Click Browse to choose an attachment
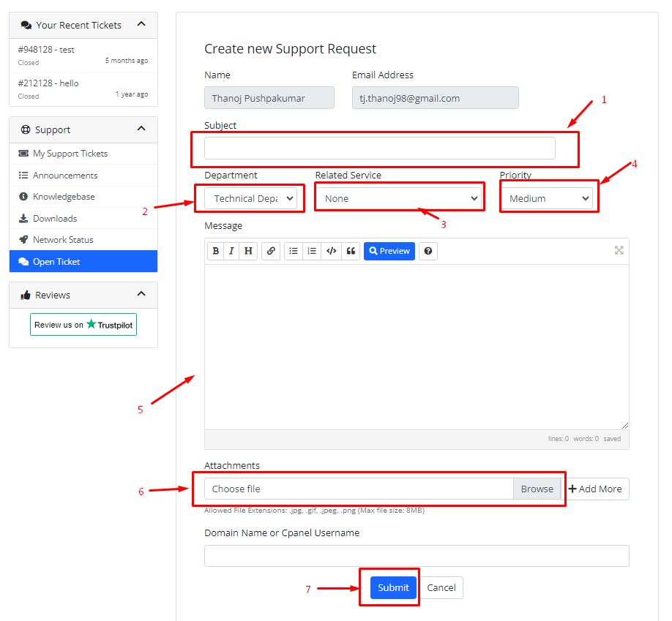Image resolution: width=672 pixels, height=621 pixels. click(x=537, y=489)
